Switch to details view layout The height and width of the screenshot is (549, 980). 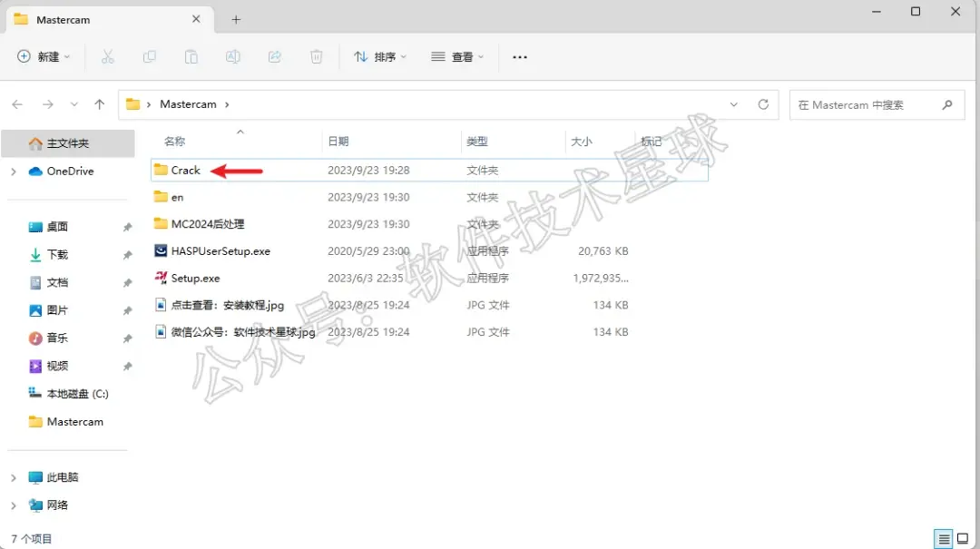[944, 538]
